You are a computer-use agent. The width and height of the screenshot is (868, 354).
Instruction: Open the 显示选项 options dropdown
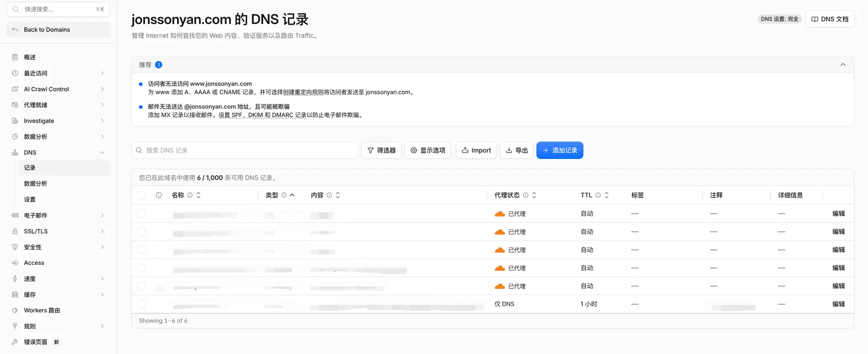[x=428, y=150]
